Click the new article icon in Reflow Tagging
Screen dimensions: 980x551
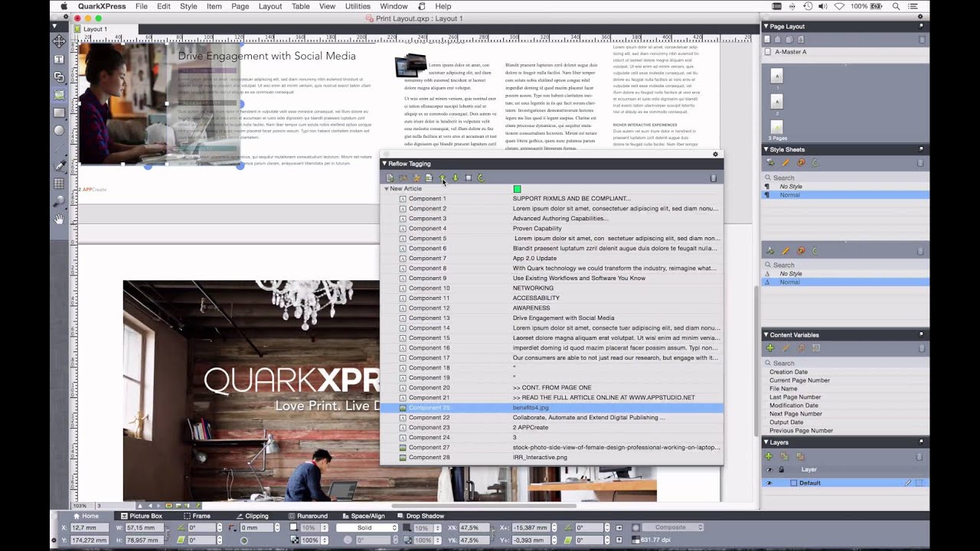(x=390, y=178)
